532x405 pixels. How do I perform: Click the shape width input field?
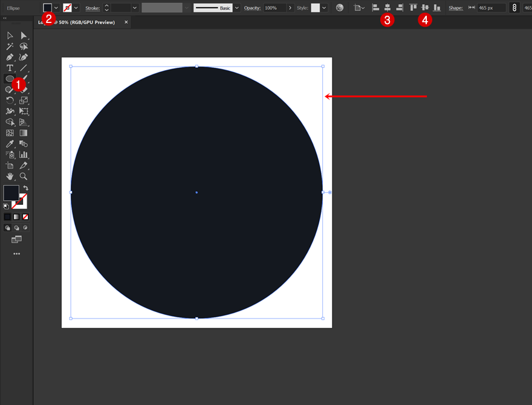coord(491,8)
